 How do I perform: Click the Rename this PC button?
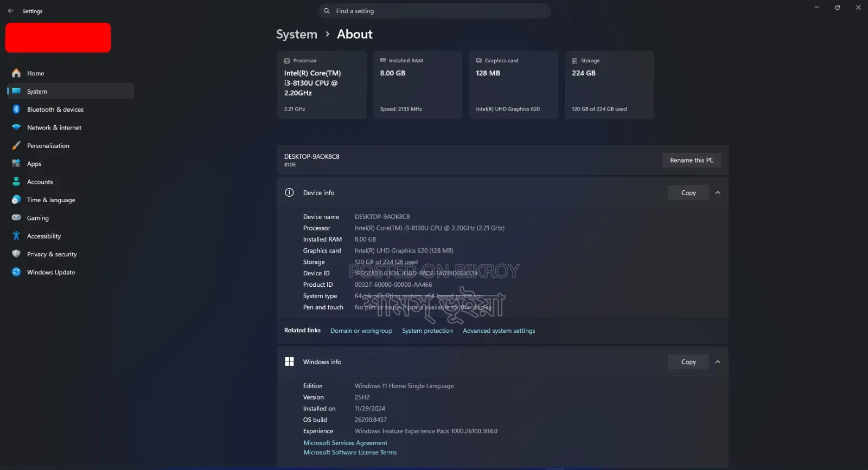[692, 160]
